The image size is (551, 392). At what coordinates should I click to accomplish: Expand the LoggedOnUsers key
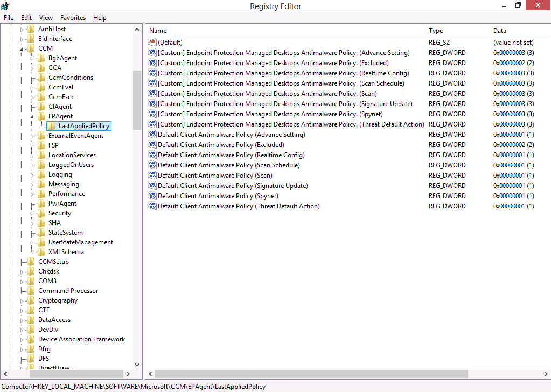tap(32, 165)
